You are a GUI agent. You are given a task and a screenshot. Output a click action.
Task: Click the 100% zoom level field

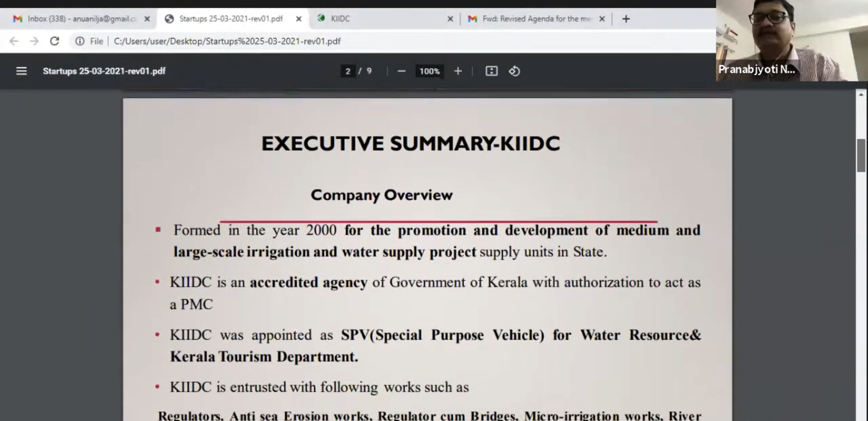pyautogui.click(x=429, y=71)
